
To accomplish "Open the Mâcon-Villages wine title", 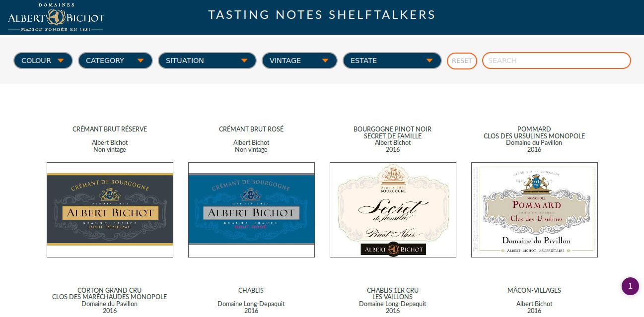I will tap(534, 290).
